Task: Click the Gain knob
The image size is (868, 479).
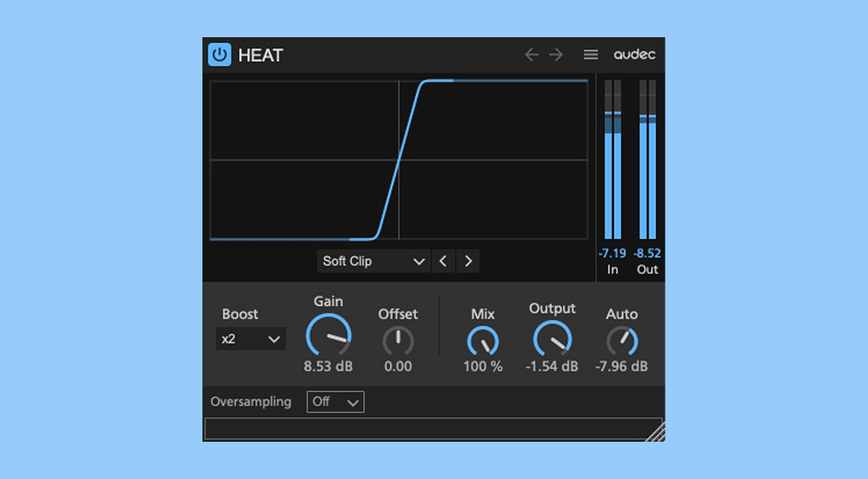Action: coord(328,336)
